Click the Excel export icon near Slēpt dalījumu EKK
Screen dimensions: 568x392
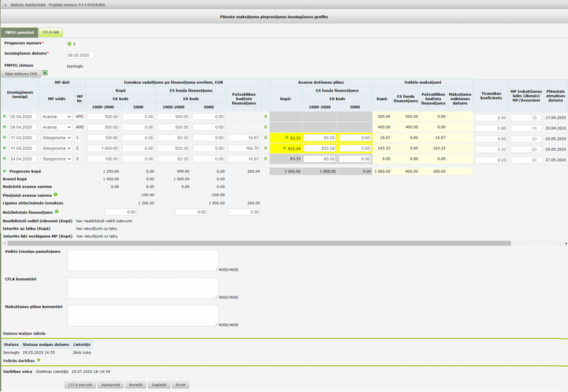45,72
